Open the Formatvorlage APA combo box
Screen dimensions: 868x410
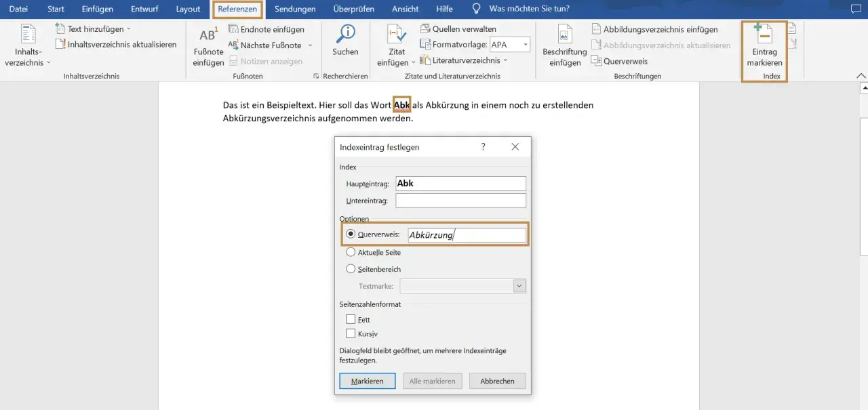509,45
